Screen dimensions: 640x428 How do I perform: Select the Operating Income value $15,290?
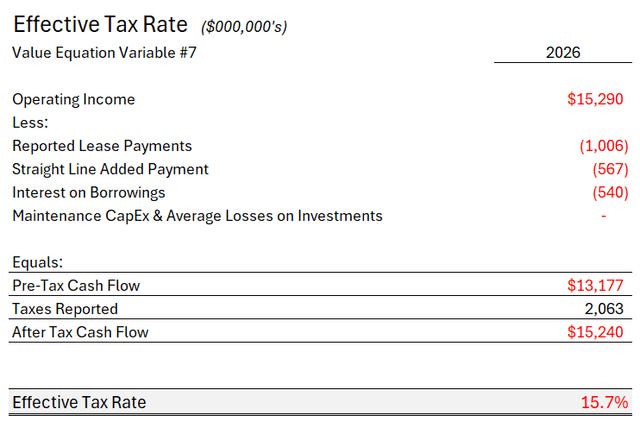pyautogui.click(x=595, y=99)
